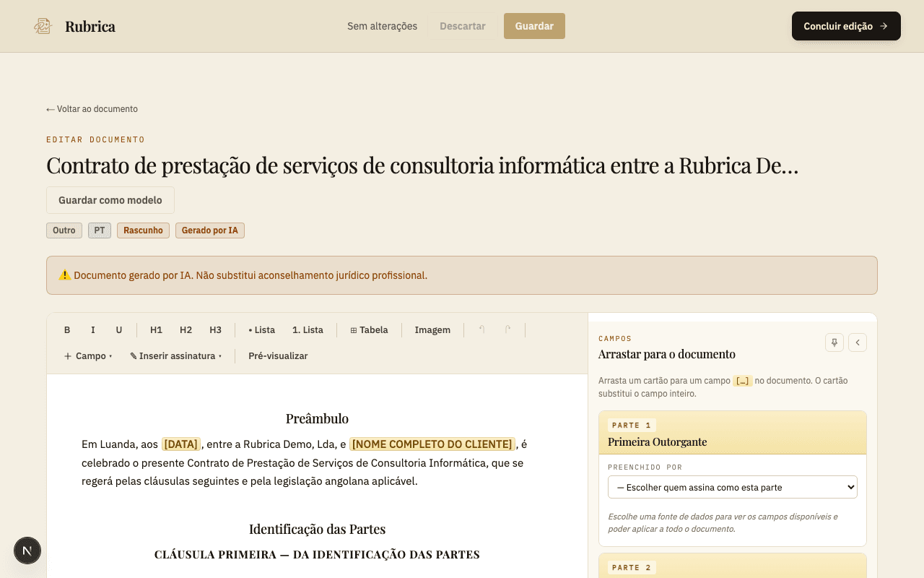Viewport: 924px width, 578px height.
Task: Insert a bulleted list (• Lista)
Action: coord(262,330)
